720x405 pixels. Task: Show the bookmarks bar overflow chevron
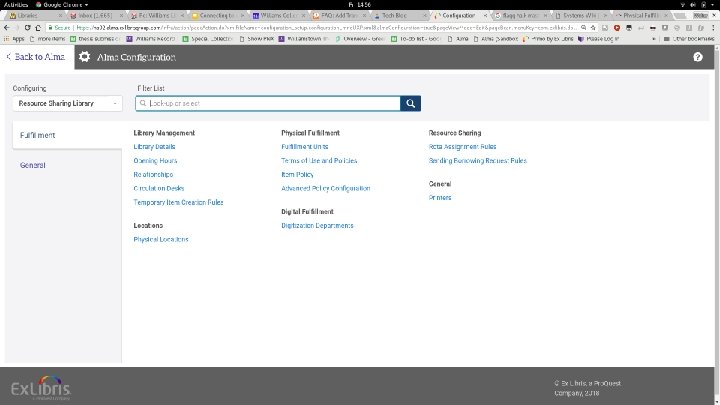point(654,39)
